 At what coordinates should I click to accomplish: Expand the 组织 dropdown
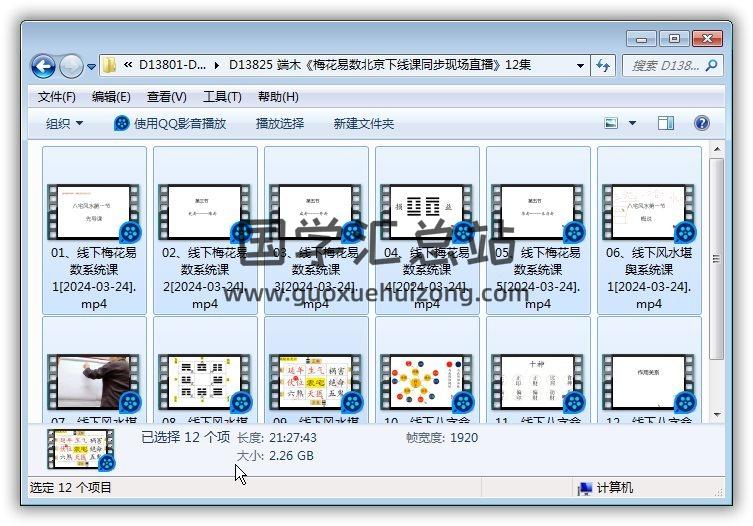click(64, 124)
